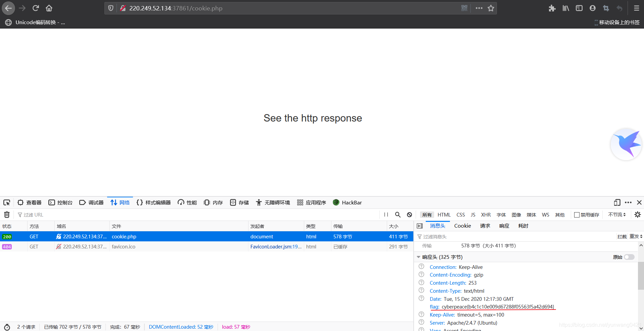Viewport: 644px width, 331px height.
Task: Open the main hamburger menu
Action: click(x=636, y=8)
